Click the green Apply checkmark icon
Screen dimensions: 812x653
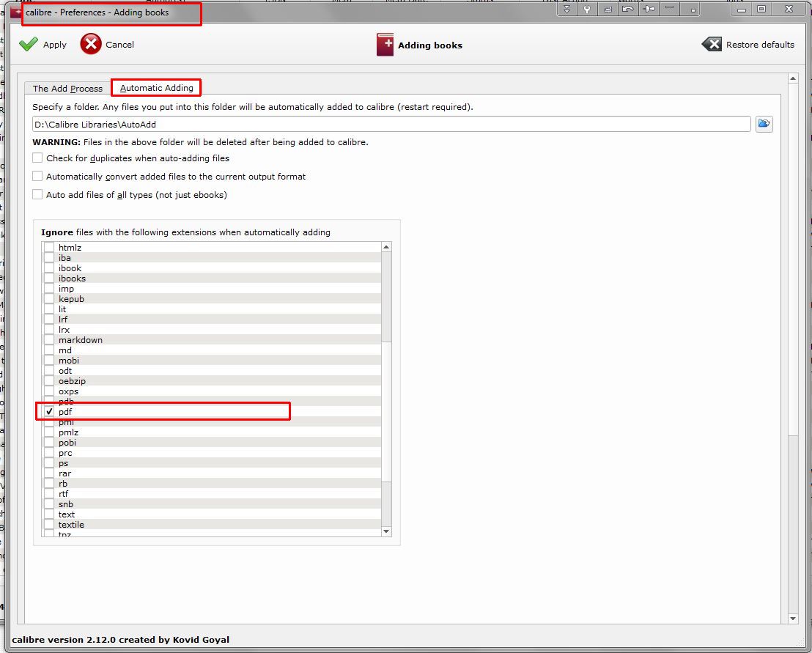click(x=29, y=44)
